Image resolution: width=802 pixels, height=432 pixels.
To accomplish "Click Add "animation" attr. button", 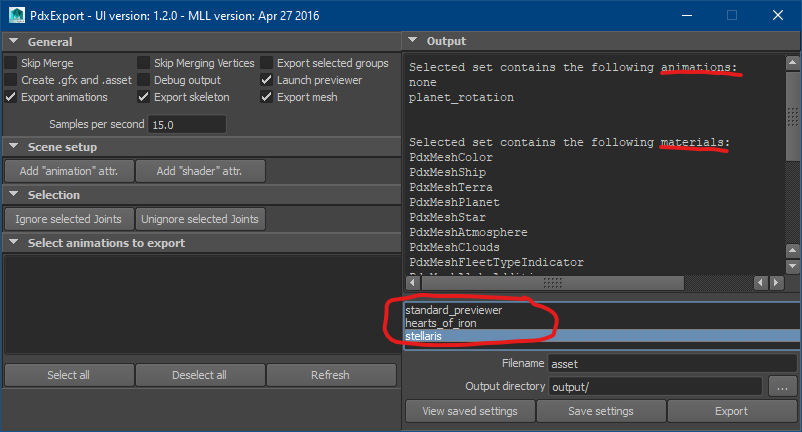I will tap(69, 171).
